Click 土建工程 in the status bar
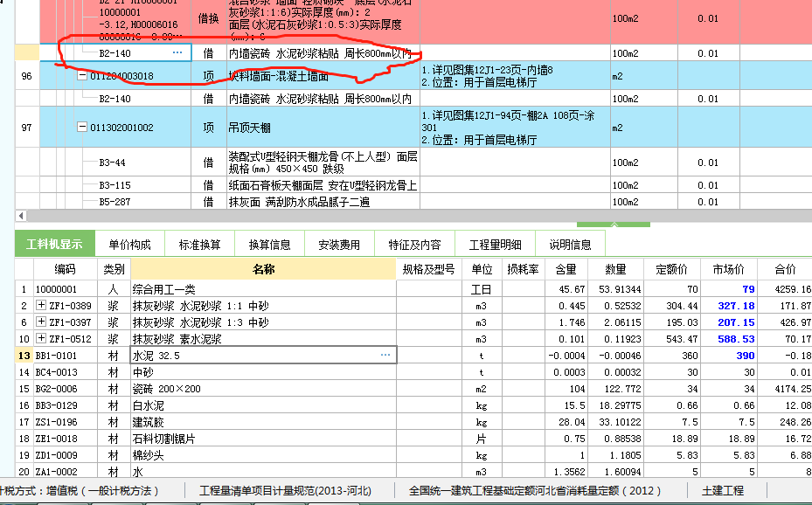 [x=723, y=490]
